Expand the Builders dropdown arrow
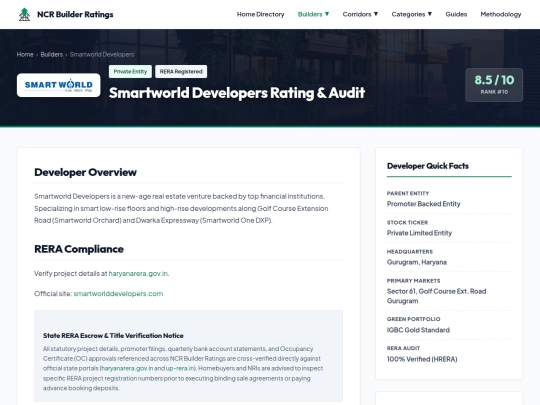 click(x=327, y=14)
